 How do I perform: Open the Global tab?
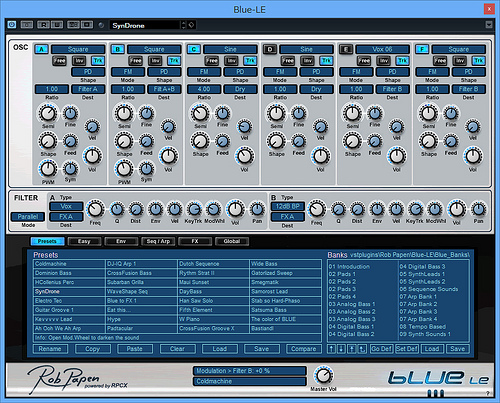[232, 241]
